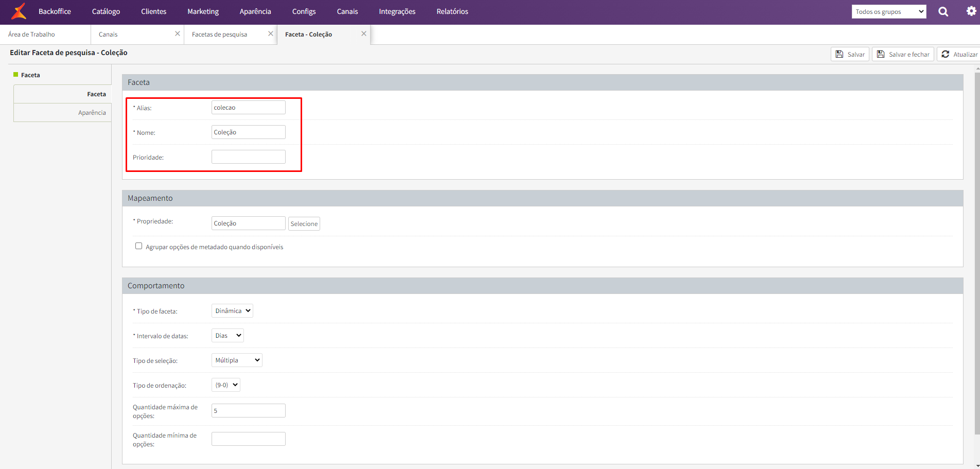
Task: Click the Nome input field
Action: [x=249, y=132]
